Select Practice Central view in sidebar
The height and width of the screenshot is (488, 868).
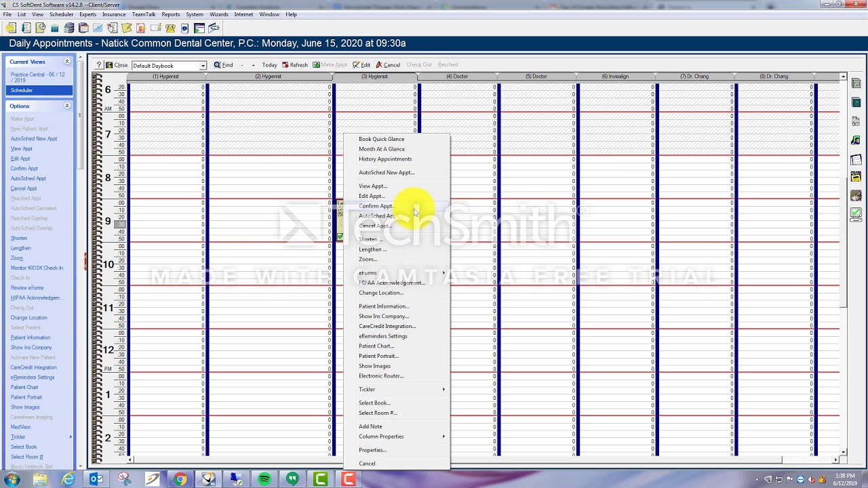point(38,77)
